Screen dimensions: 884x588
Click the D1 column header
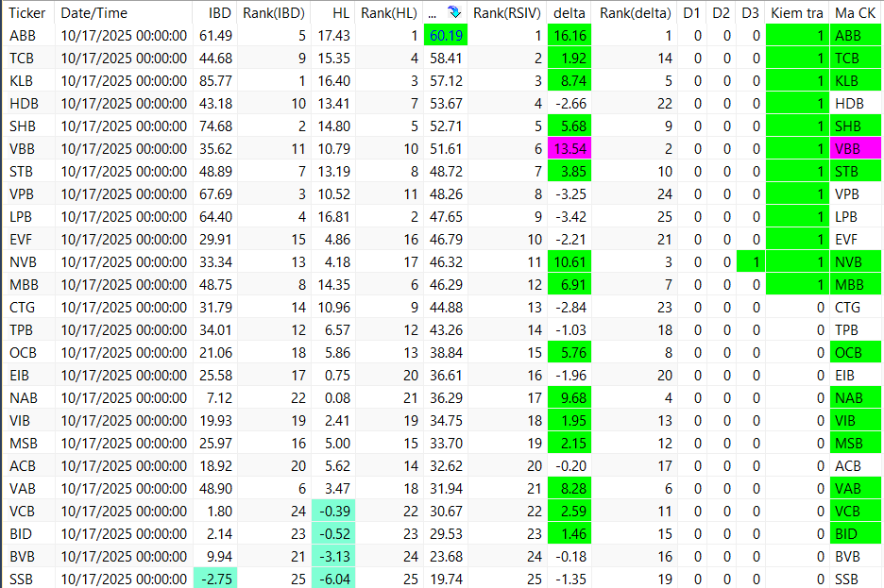click(691, 12)
